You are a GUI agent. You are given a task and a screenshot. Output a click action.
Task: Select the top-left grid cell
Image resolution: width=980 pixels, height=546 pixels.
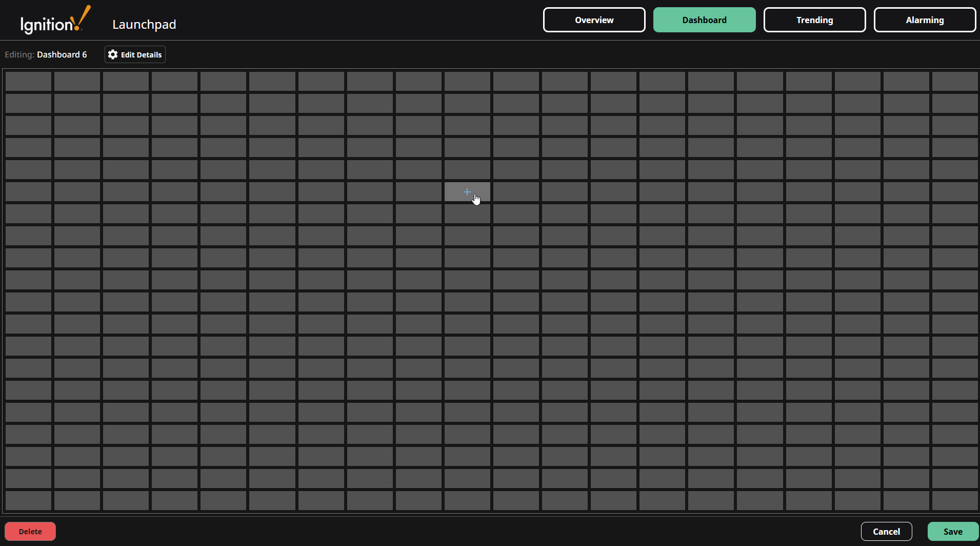[28, 81]
